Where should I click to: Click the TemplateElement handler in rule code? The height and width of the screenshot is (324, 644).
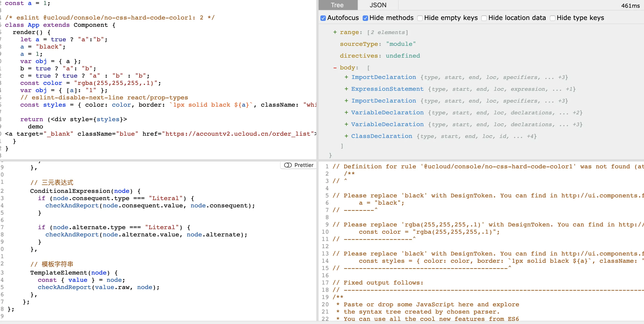(59, 272)
